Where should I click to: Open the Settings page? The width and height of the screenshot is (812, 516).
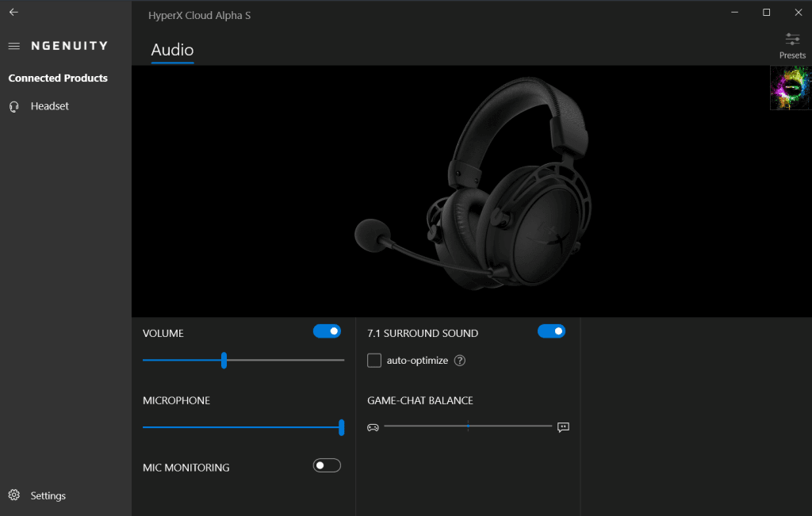point(48,496)
